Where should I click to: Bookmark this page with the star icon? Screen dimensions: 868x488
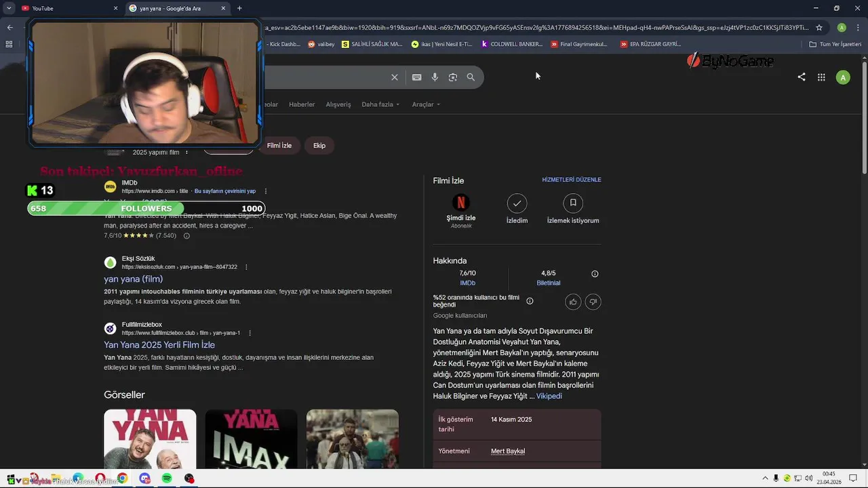(x=819, y=28)
